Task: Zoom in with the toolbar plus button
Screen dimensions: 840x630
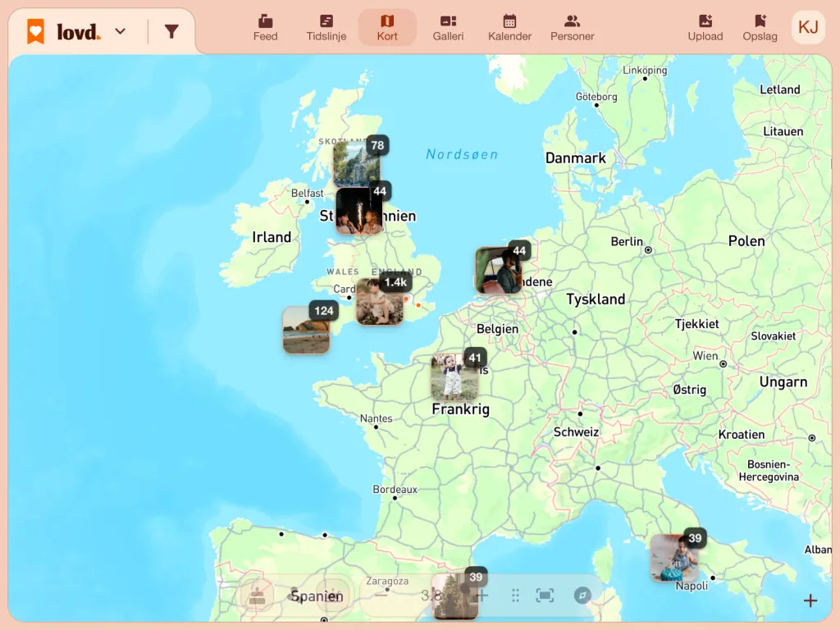Action: 482,596
